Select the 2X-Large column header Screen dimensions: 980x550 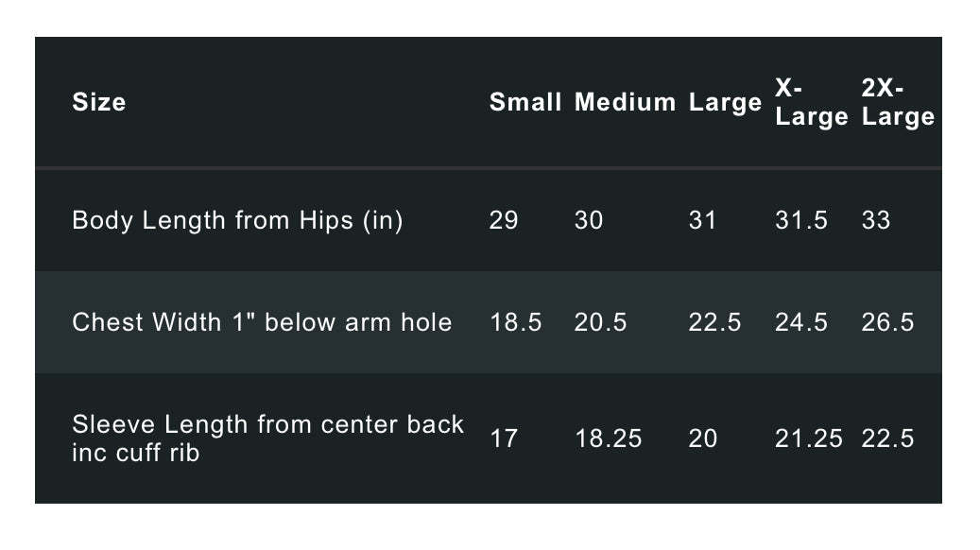point(898,102)
